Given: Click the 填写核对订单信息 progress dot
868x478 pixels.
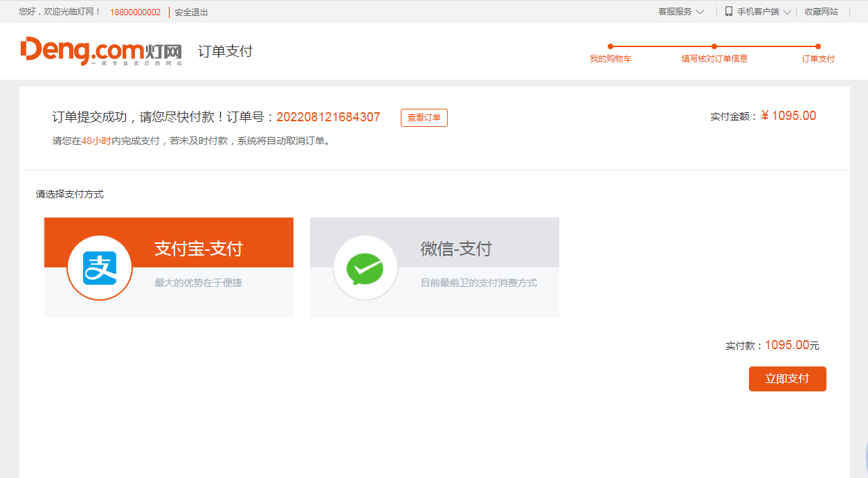Looking at the screenshot, I should click(714, 46).
